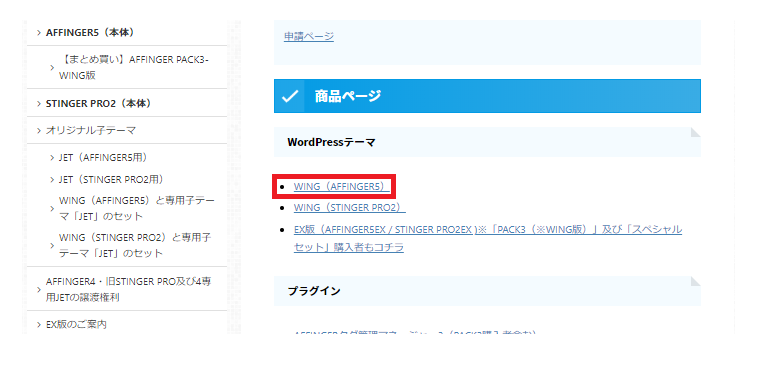
Task: Click the chevron arrow before STINGER PRO2（本体）
Action: click(39, 104)
